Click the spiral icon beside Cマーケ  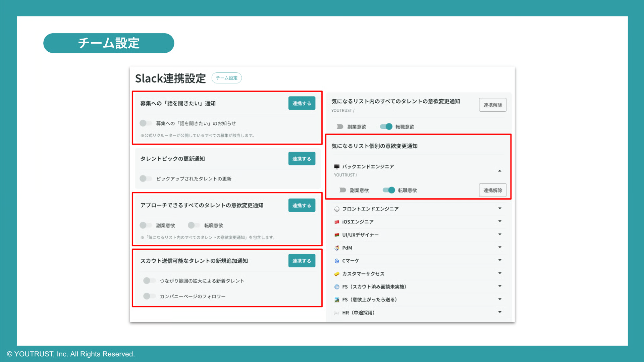pyautogui.click(x=336, y=261)
